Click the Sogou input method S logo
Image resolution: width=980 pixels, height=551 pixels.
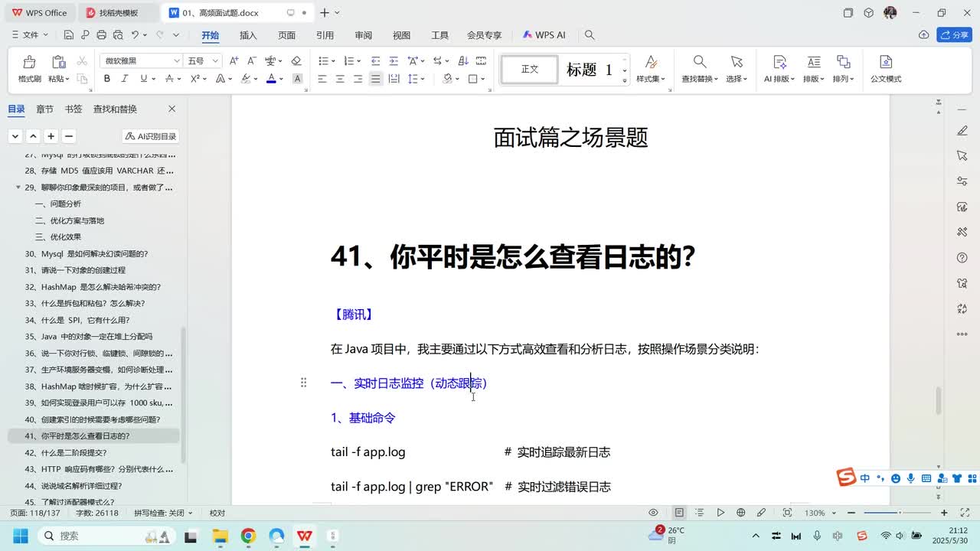point(846,477)
